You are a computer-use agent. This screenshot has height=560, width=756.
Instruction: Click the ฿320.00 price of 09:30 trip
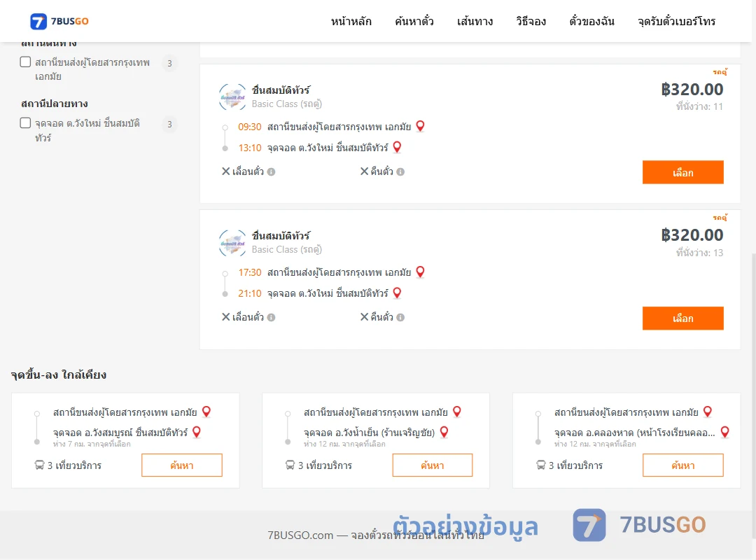(692, 89)
